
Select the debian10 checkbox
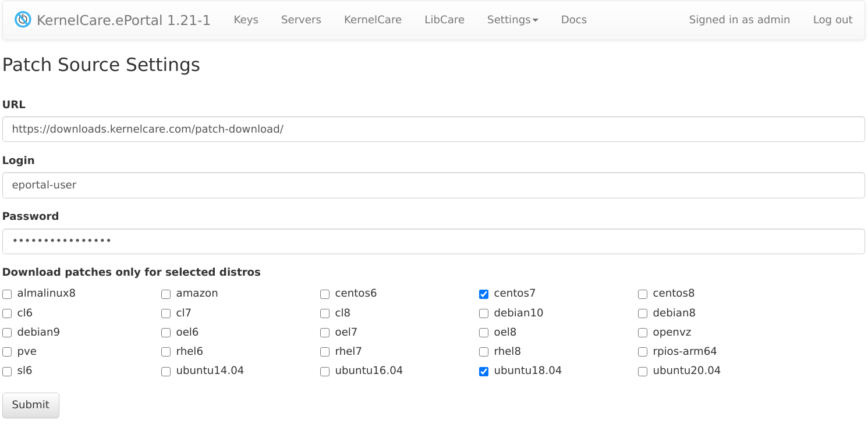pos(484,313)
